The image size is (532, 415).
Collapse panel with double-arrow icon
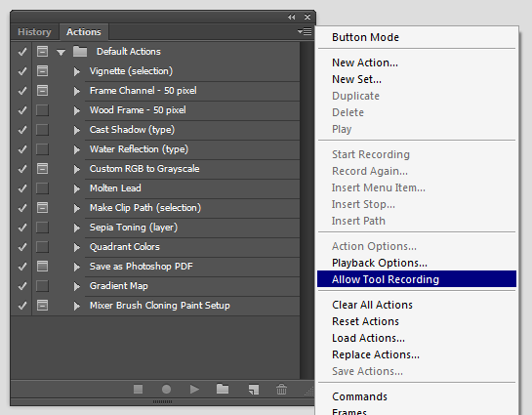pyautogui.click(x=291, y=17)
